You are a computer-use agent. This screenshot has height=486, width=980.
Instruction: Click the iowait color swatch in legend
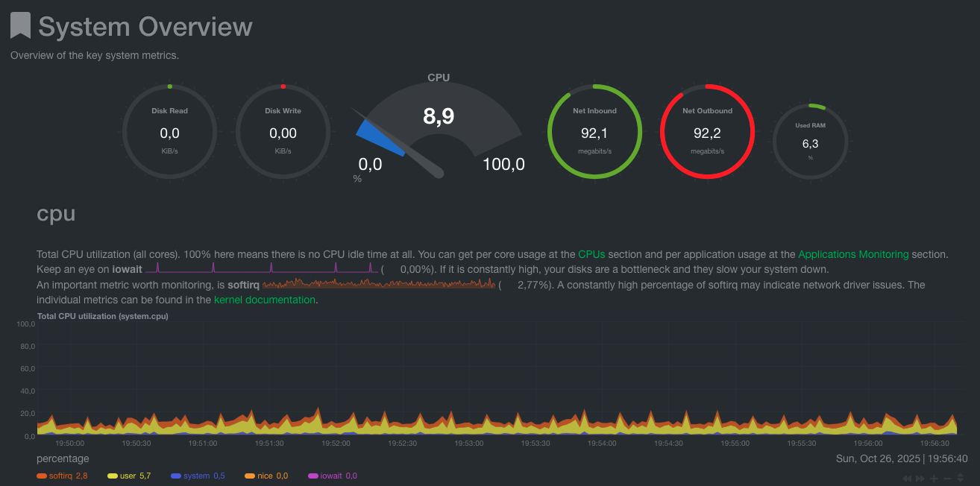coord(313,476)
